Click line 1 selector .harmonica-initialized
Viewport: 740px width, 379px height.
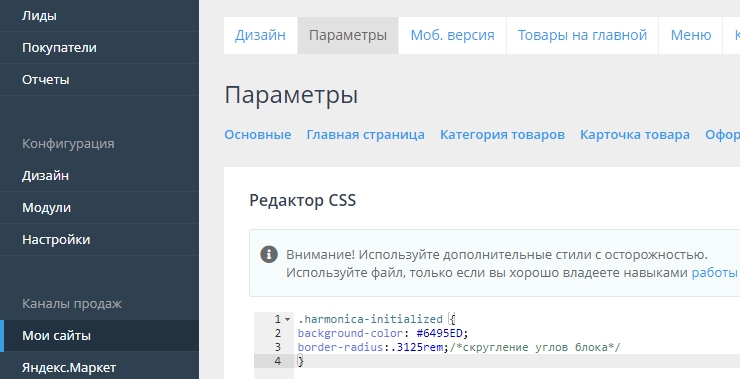coord(370,320)
